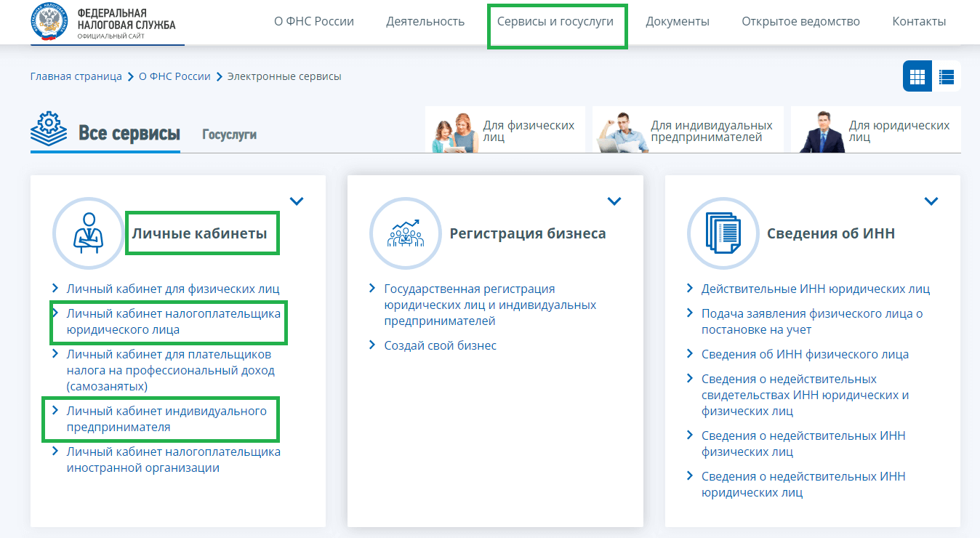The width and height of the screenshot is (980, 538).
Task: Open Сведения об ИНН физического лица
Action: (805, 354)
